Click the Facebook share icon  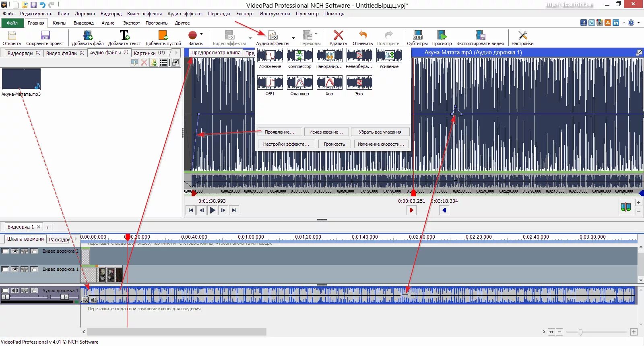click(x=583, y=23)
